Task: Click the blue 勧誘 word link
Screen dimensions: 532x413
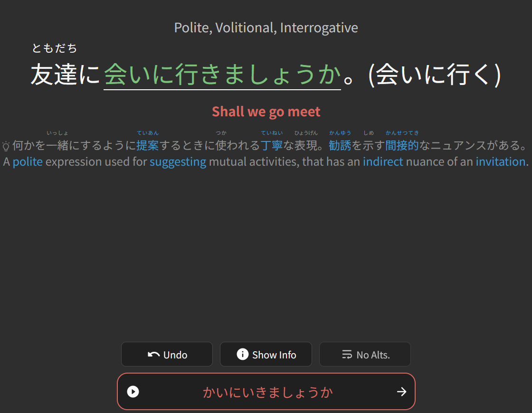Action: coord(340,145)
